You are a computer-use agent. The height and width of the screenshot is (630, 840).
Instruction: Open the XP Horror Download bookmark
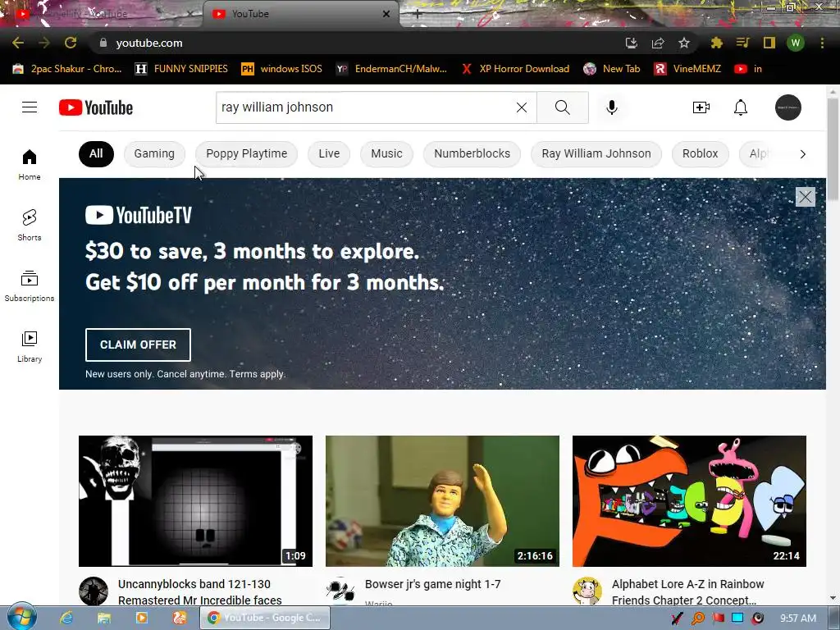(515, 69)
